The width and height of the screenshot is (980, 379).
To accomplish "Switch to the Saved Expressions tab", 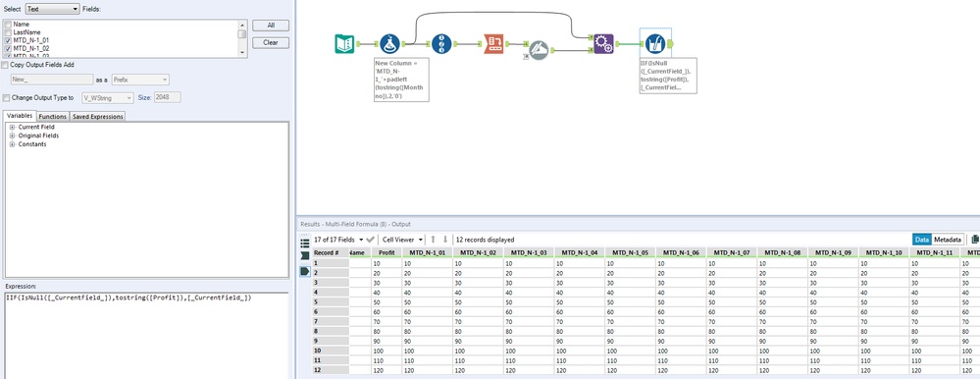I will pyautogui.click(x=97, y=116).
